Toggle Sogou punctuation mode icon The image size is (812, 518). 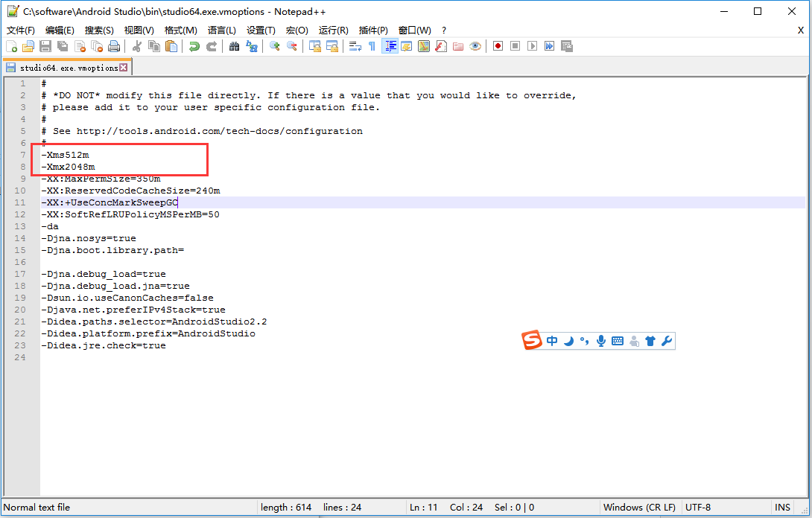point(585,341)
